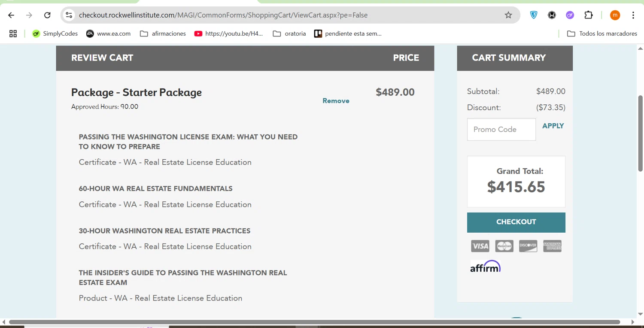Click the Review Cart header
This screenshot has height=328, width=644.
point(102,58)
